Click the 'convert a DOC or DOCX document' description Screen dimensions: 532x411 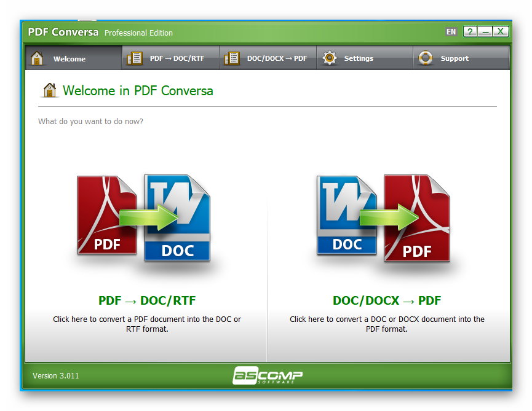click(x=387, y=324)
